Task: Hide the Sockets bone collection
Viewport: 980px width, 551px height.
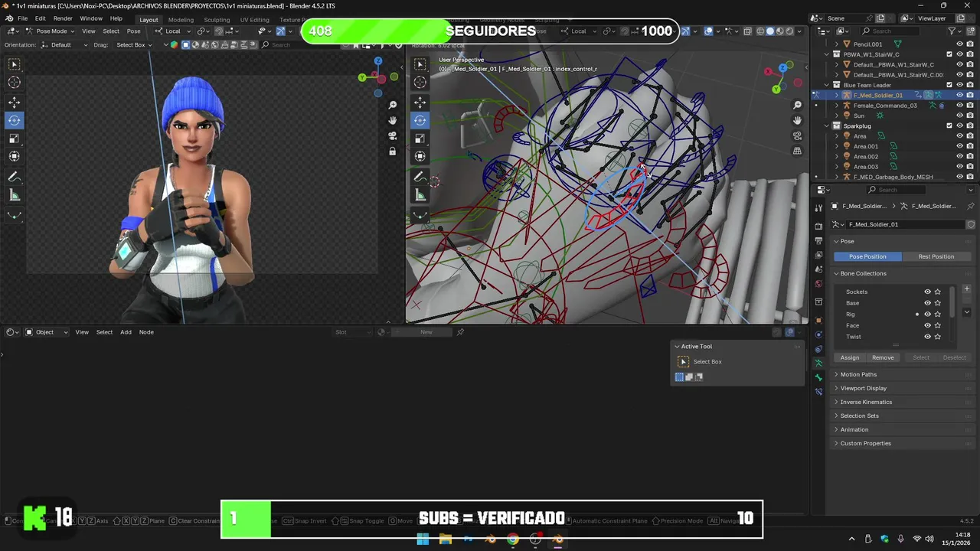Action: click(927, 292)
